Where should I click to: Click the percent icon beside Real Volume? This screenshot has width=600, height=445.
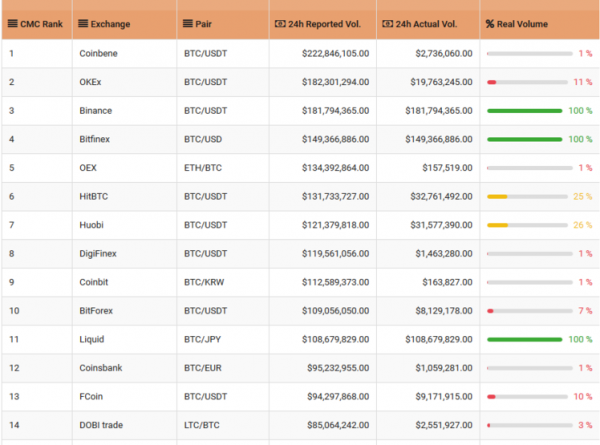490,24
